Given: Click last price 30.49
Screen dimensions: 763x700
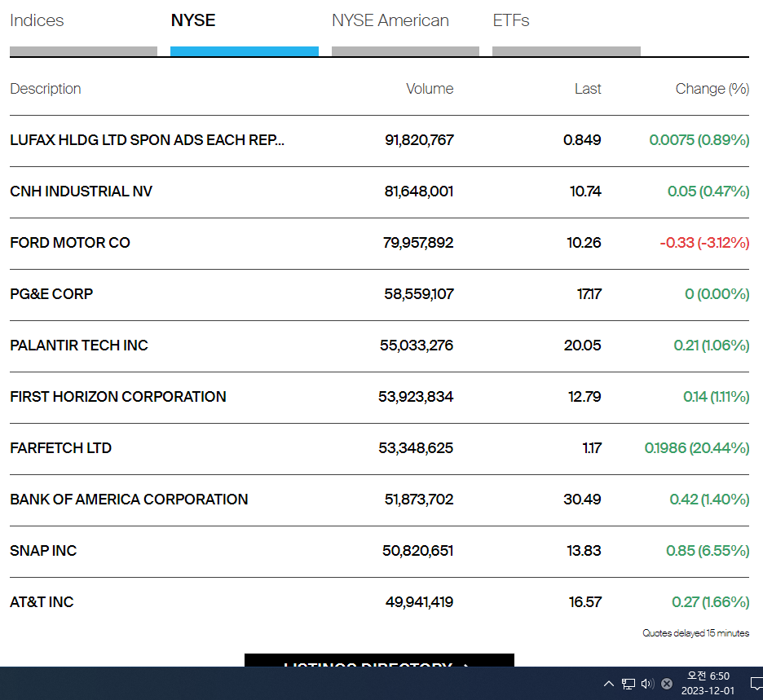Looking at the screenshot, I should 582,499.
